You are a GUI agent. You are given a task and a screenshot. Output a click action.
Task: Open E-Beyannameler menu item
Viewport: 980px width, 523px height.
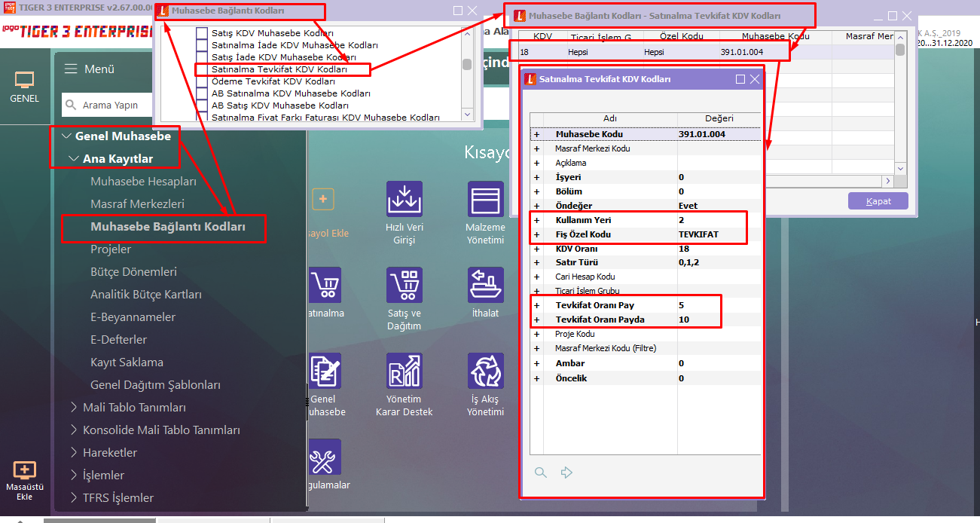(x=133, y=317)
